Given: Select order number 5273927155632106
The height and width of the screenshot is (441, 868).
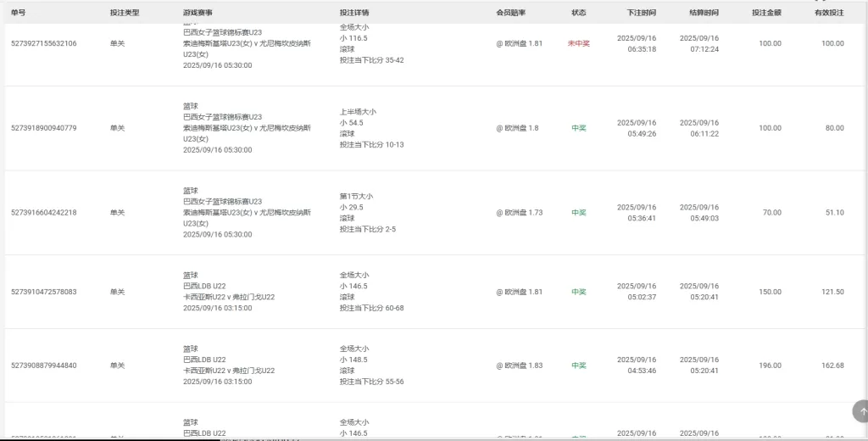Looking at the screenshot, I should (43, 43).
